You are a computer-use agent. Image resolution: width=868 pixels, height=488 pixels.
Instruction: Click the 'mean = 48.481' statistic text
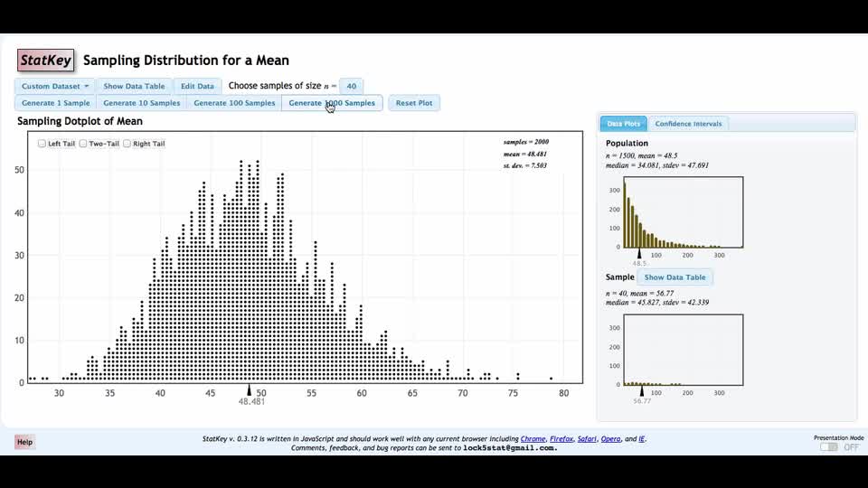(x=524, y=154)
